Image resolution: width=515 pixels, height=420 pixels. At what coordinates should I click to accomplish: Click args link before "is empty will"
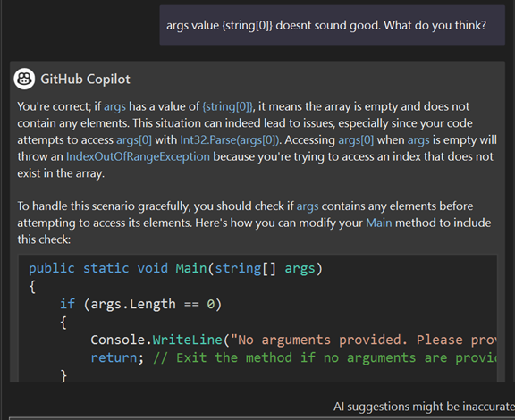click(x=418, y=140)
